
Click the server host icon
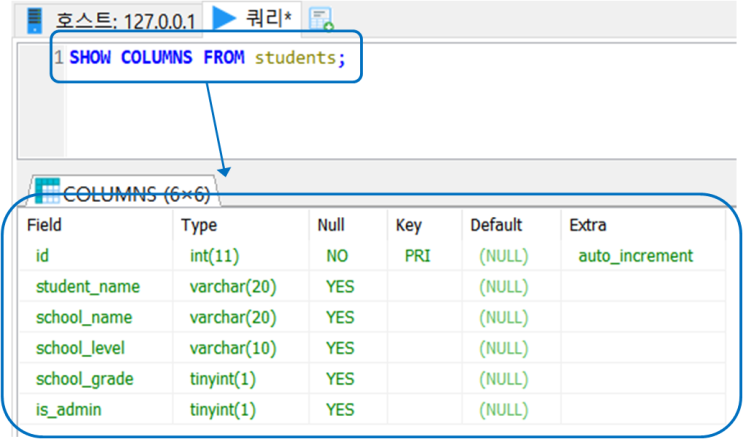[x=35, y=20]
